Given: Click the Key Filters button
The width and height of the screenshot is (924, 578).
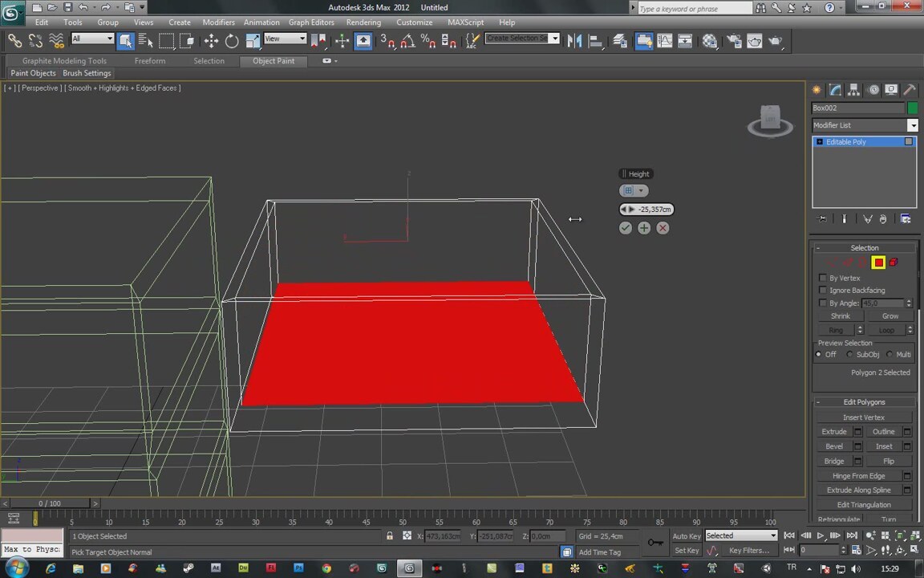Looking at the screenshot, I should 749,550.
